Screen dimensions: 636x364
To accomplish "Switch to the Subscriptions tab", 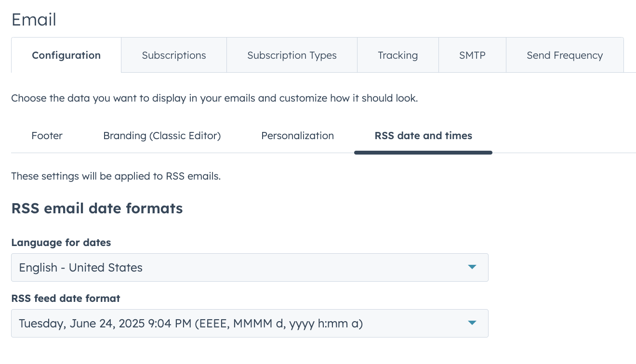I will [173, 55].
